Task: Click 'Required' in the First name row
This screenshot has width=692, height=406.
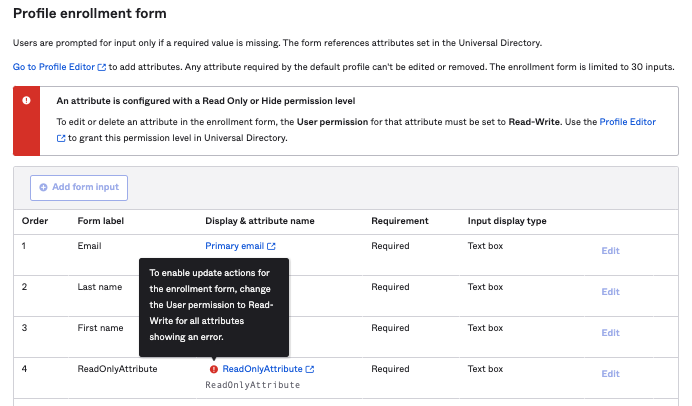Action: click(x=390, y=328)
